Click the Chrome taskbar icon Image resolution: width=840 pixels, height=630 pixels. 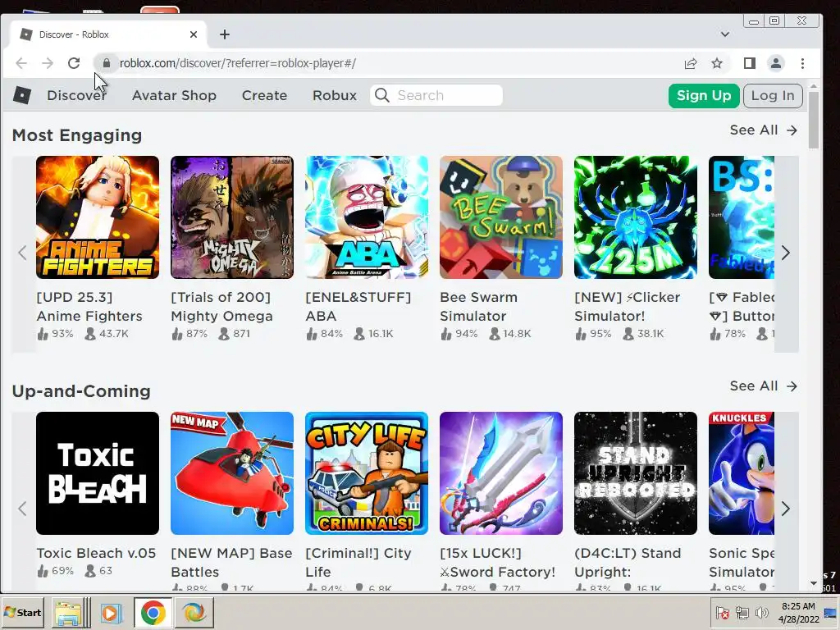[x=153, y=612]
